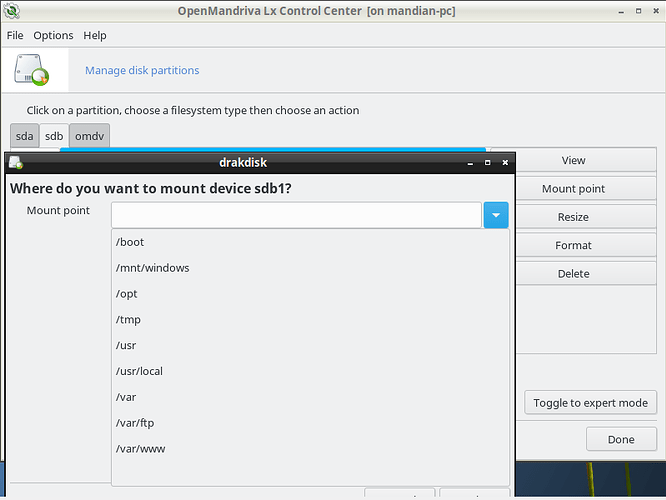Select /usr from the mount point list

310,345
